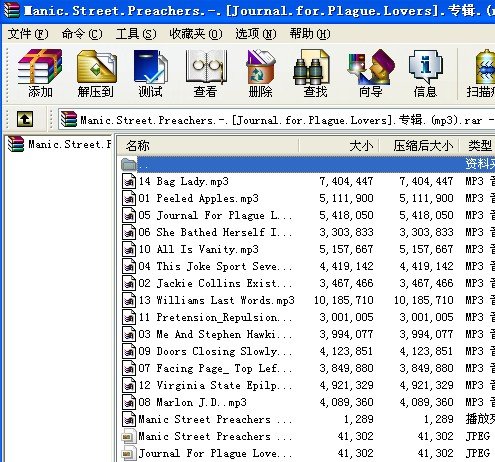The width and height of the screenshot is (495, 462).
Task: Click size value 10,185,710 under 大小
Action: click(343, 300)
